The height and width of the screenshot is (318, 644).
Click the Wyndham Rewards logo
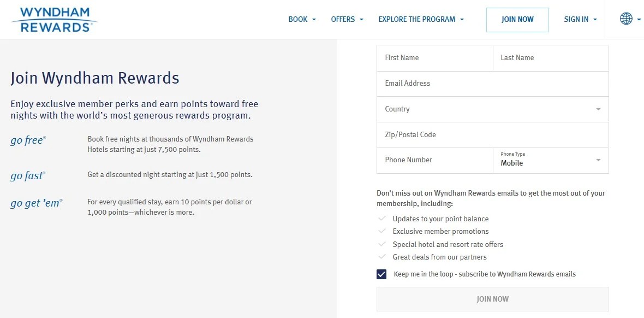[x=53, y=18]
